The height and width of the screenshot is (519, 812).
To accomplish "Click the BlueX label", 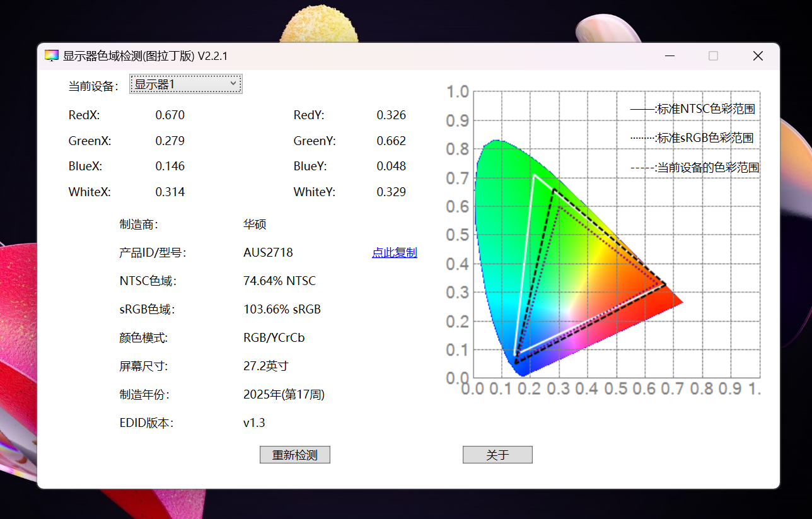I will pos(85,166).
